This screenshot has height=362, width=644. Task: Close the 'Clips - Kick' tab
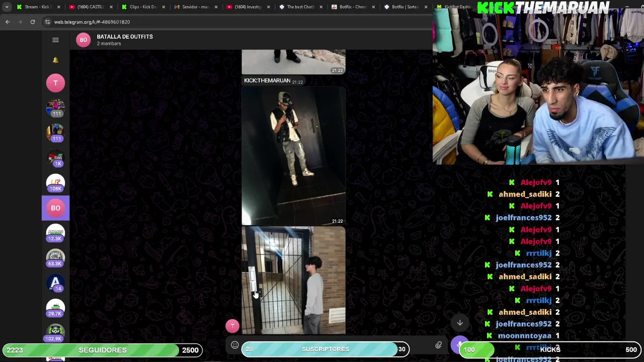(x=164, y=7)
